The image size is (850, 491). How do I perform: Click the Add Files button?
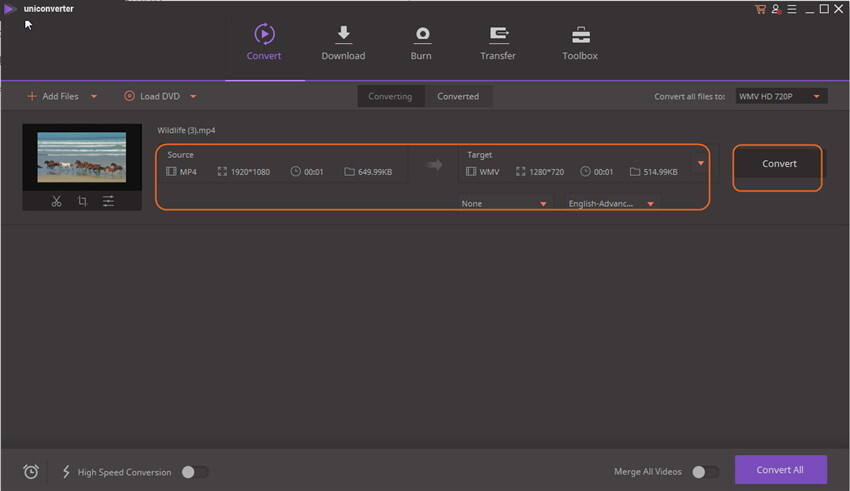coord(53,96)
